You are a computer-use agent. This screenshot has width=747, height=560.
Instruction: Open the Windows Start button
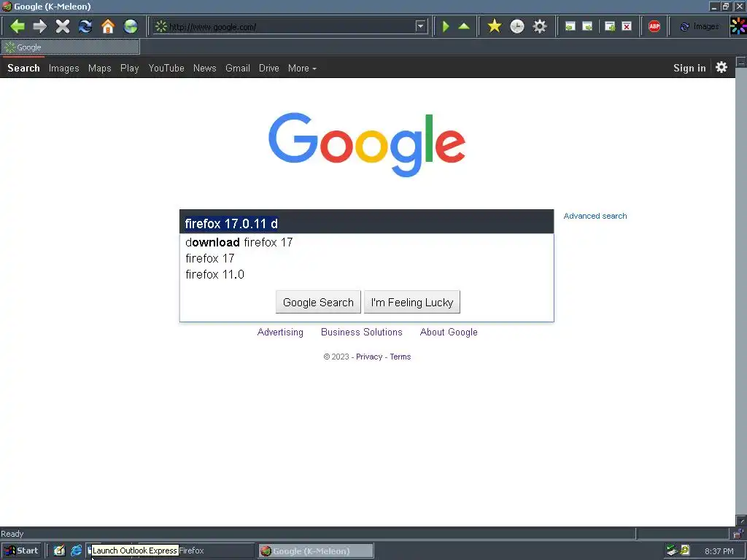[x=21, y=551]
